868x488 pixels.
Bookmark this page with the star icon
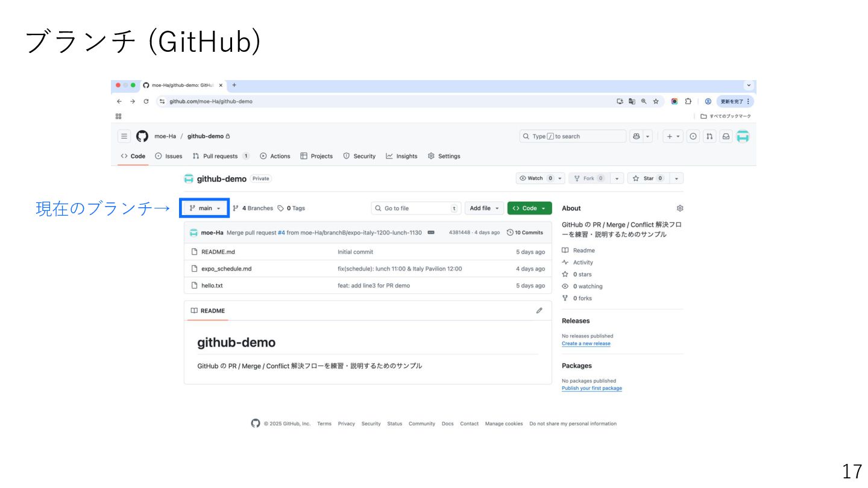[x=656, y=101]
